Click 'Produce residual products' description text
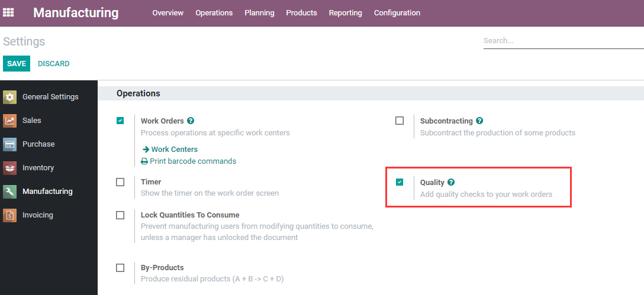This screenshot has height=295, width=644. [212, 279]
